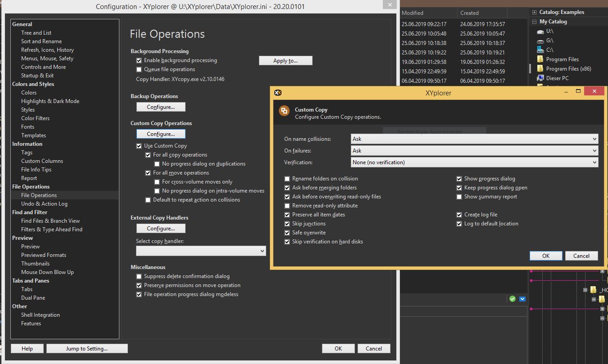Click OK in Custom Copy dialog
This screenshot has height=364, width=608.
[546, 256]
